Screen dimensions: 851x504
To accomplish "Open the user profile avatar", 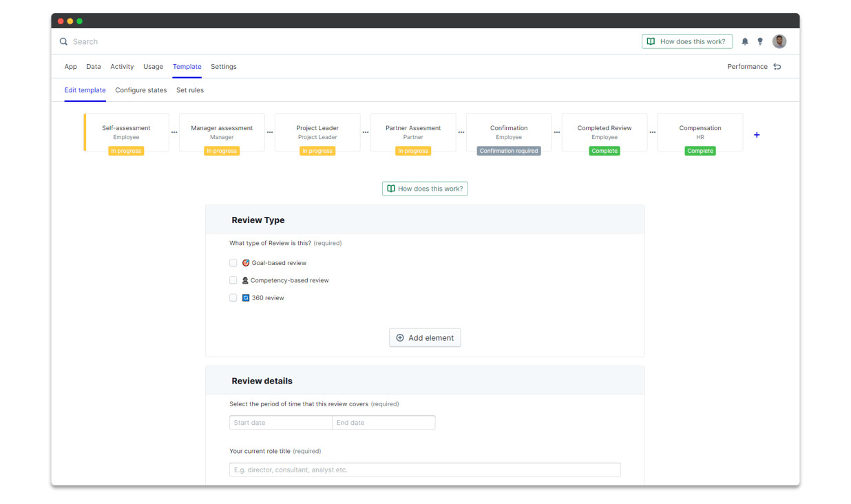I will 779,41.
